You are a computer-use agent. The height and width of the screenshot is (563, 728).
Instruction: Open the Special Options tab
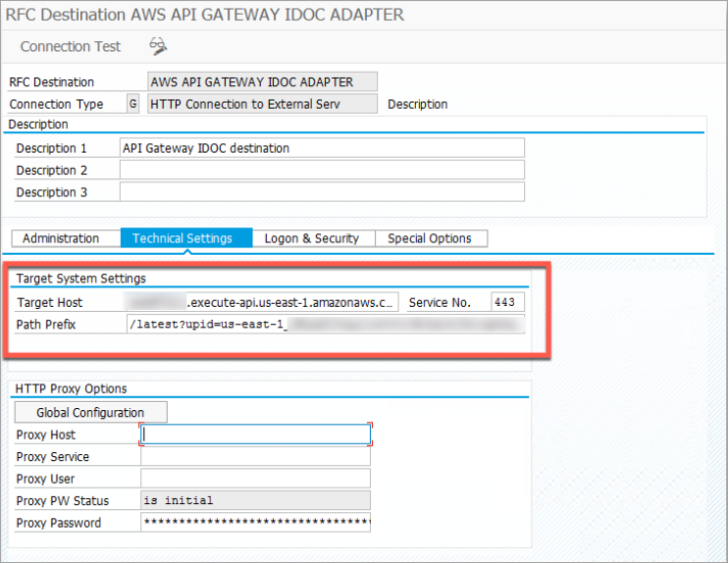tap(431, 238)
